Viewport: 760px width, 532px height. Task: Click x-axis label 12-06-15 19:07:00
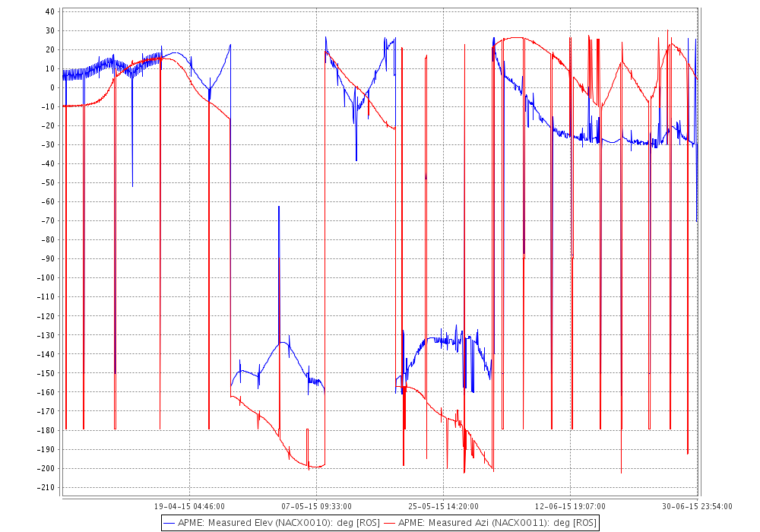point(570,506)
